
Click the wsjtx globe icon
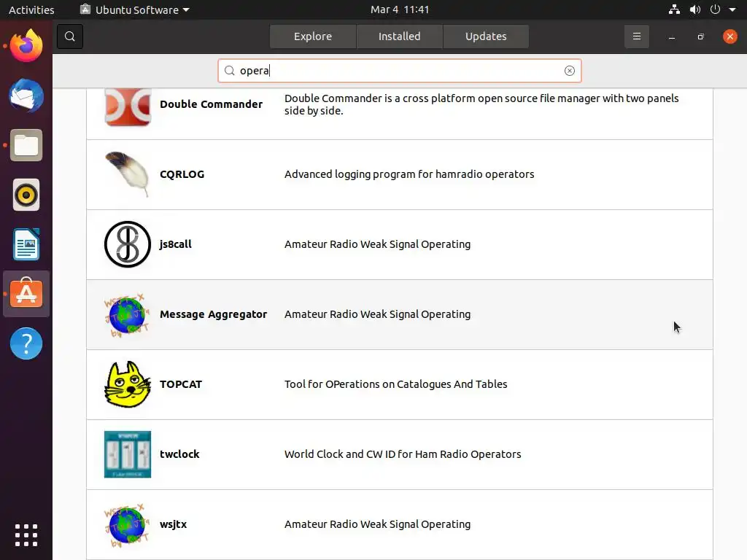point(128,524)
